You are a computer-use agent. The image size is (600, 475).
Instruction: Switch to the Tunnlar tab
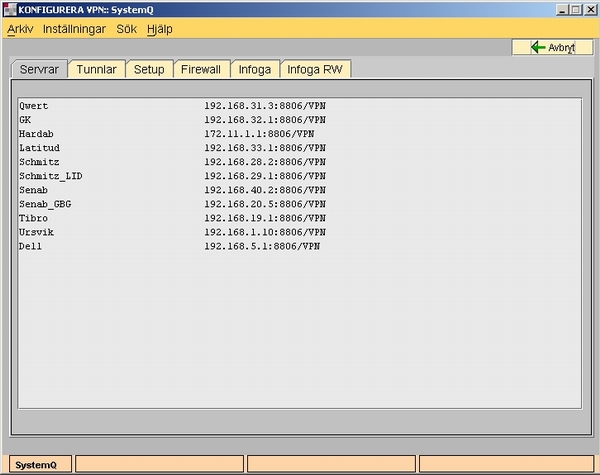click(97, 69)
